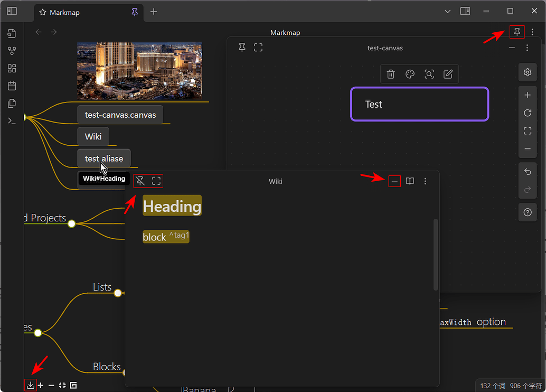The width and height of the screenshot is (546, 392).
Task: Collapse the Lists branch node
Action: click(118, 292)
